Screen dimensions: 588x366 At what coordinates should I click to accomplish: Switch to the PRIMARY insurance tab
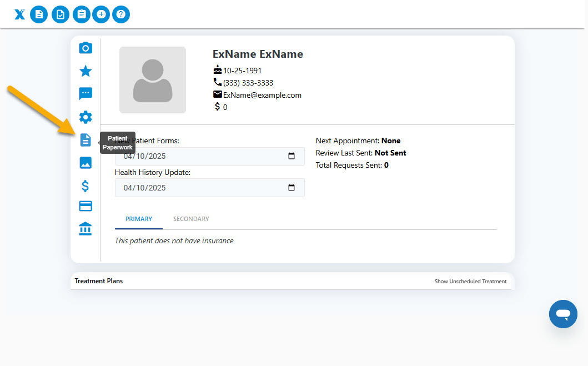click(x=139, y=219)
